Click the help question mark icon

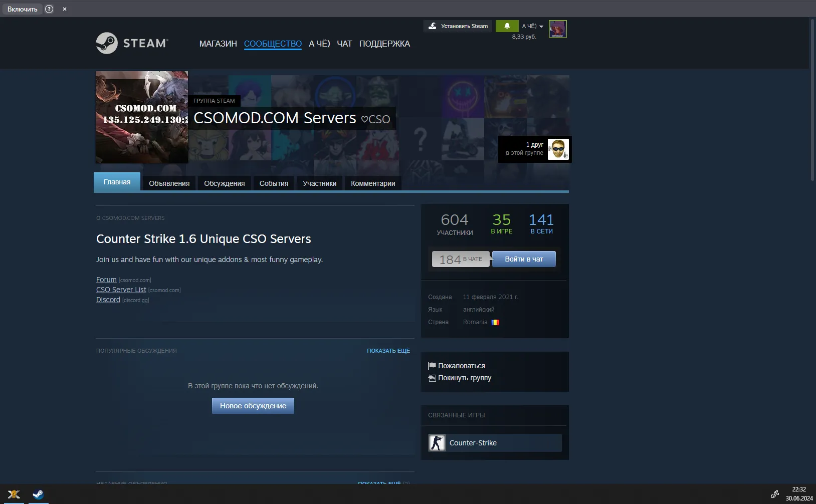click(x=49, y=9)
